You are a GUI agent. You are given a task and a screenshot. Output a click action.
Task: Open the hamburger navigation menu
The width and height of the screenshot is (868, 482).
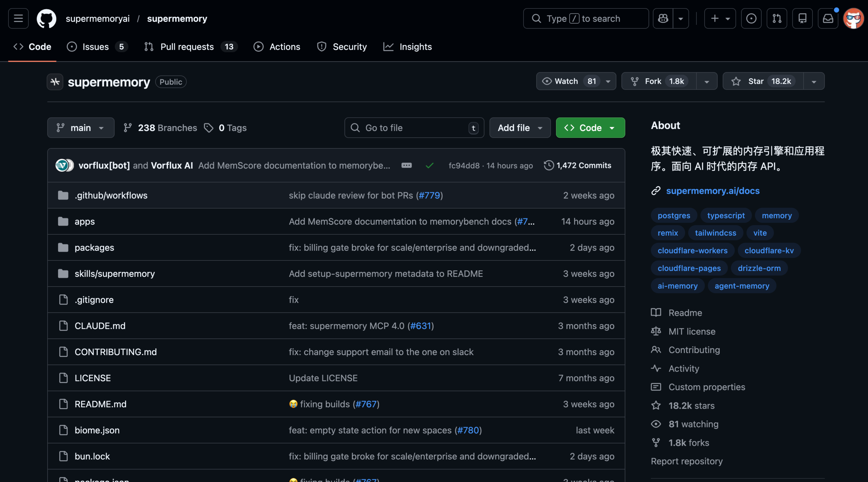[18, 18]
